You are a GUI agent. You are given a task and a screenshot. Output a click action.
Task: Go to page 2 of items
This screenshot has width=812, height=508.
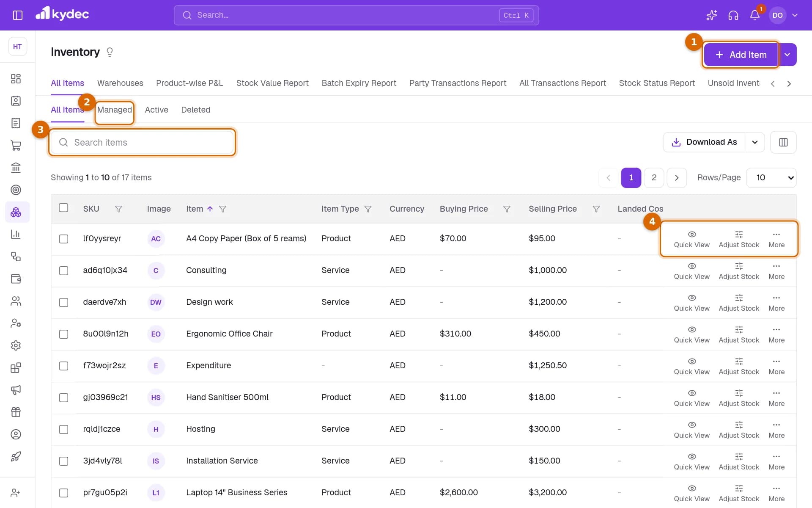click(x=654, y=178)
